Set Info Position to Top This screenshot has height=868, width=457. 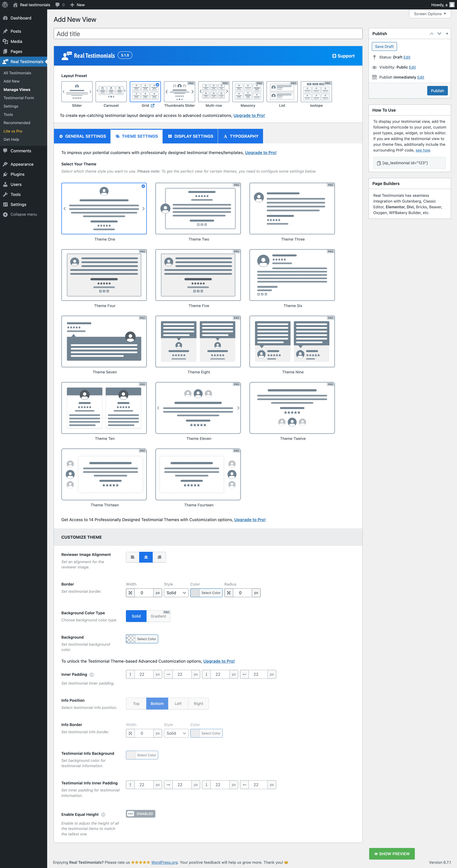pyautogui.click(x=136, y=704)
